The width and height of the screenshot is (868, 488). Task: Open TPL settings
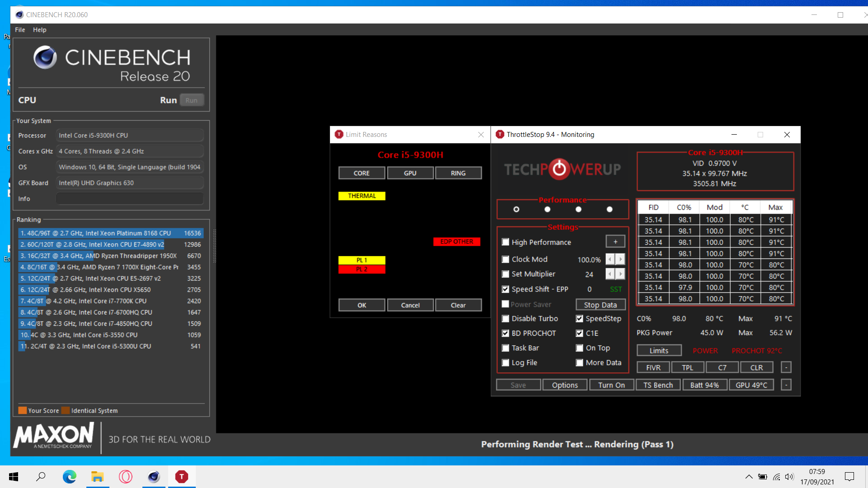[x=687, y=367]
